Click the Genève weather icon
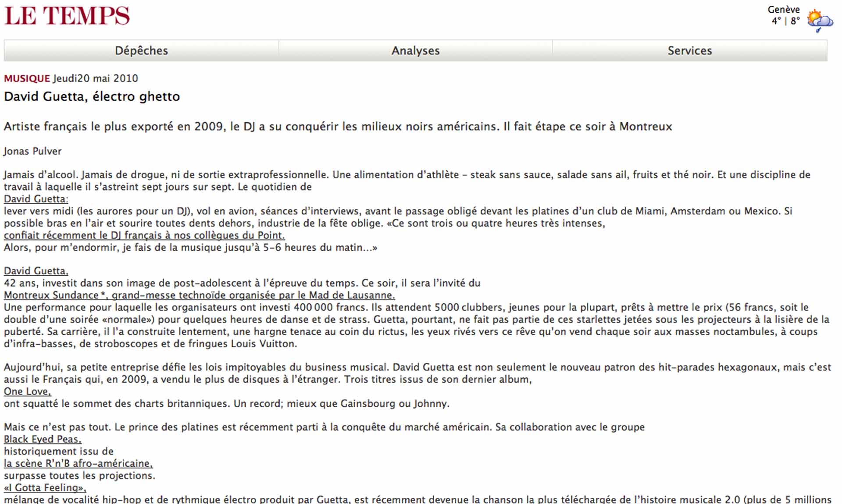 pos(820,21)
